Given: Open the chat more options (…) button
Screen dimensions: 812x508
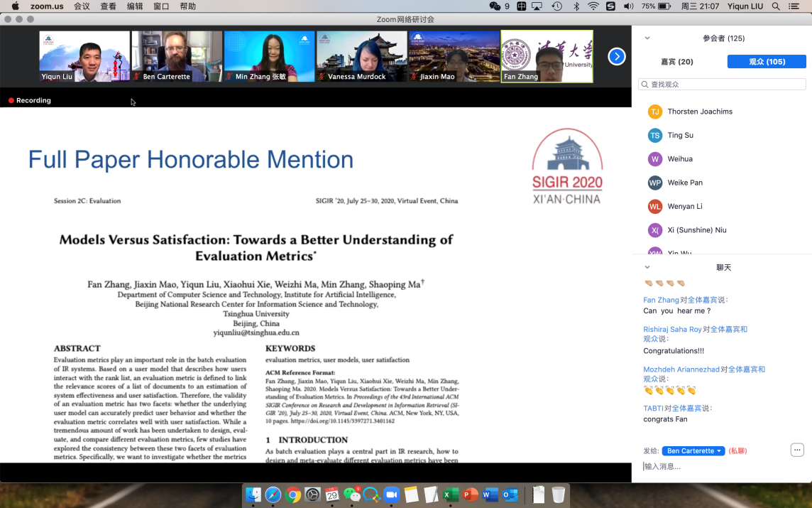Looking at the screenshot, I should point(797,450).
